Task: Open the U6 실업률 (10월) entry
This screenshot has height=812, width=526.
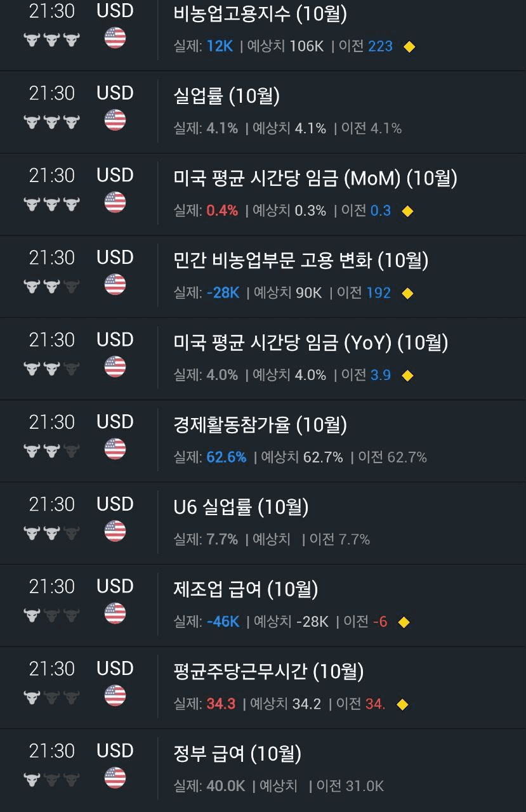Action: (x=263, y=523)
